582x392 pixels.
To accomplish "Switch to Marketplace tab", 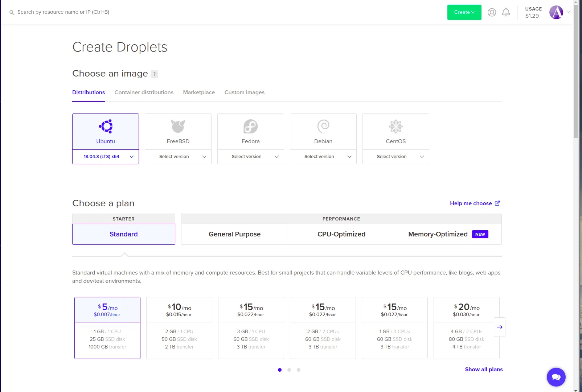I will [199, 92].
